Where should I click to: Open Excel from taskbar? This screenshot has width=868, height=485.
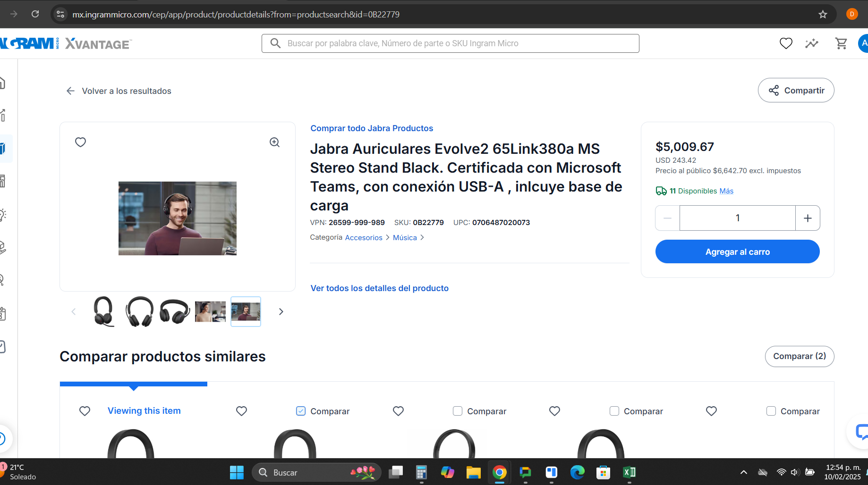tap(629, 472)
